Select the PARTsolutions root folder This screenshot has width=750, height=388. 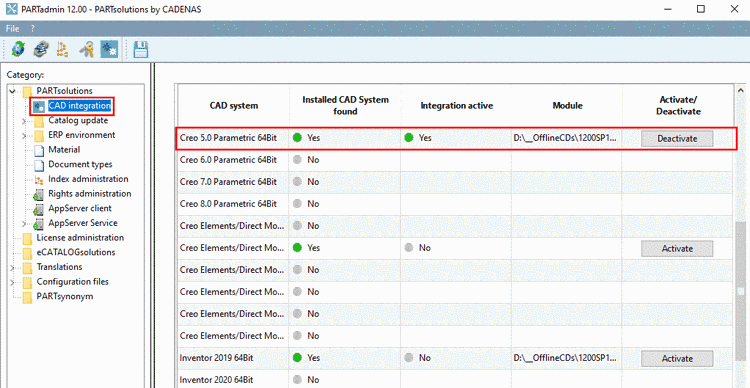65,90
